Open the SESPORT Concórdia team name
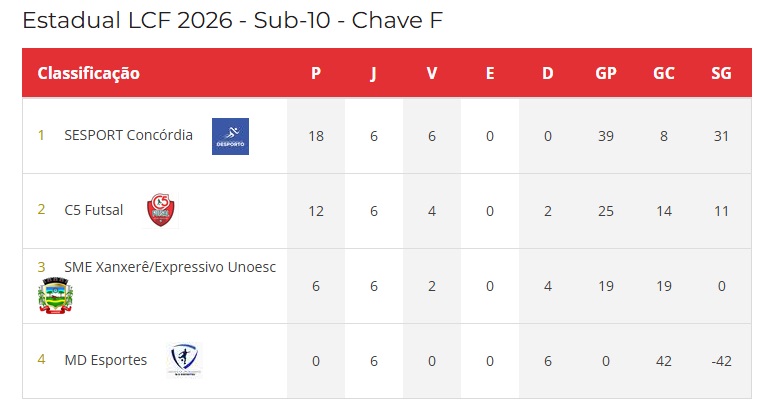757x418 pixels. pyautogui.click(x=128, y=135)
